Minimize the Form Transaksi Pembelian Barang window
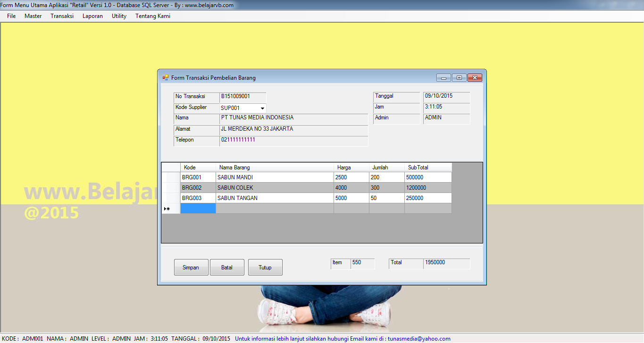Image resolution: width=644 pixels, height=343 pixels. (x=443, y=78)
